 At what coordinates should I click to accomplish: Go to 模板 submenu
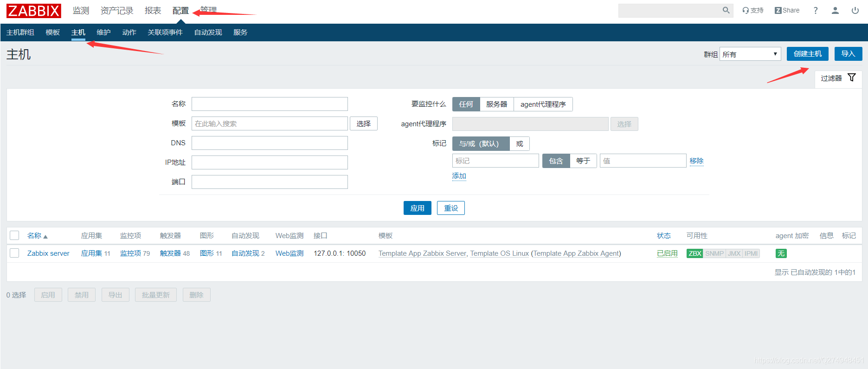click(x=53, y=32)
